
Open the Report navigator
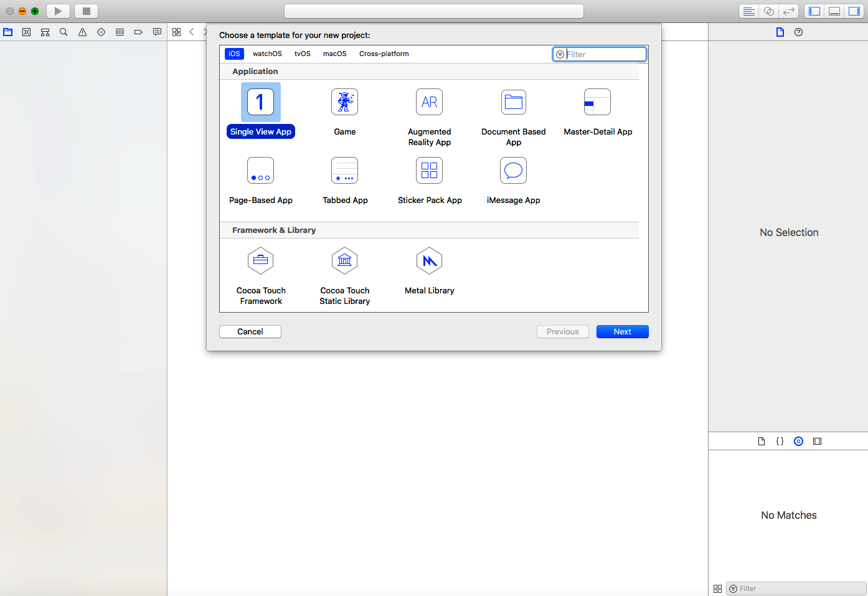157,32
